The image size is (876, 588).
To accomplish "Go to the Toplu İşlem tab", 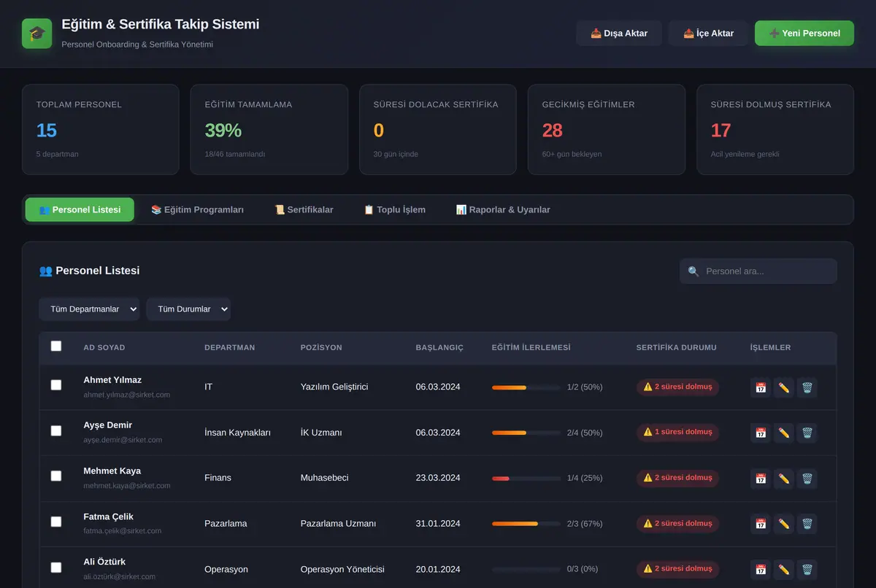I will tap(394, 209).
